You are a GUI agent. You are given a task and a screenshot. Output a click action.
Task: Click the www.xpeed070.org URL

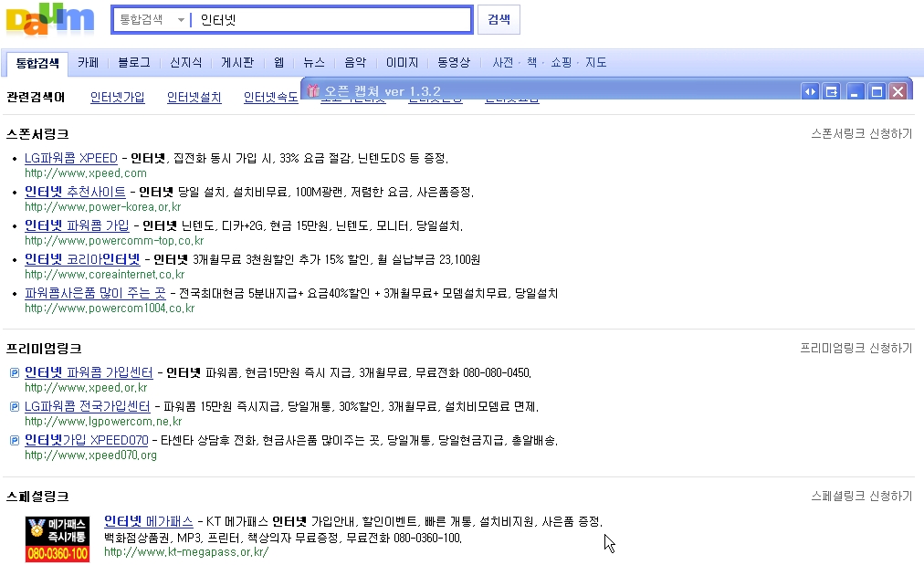(90, 455)
